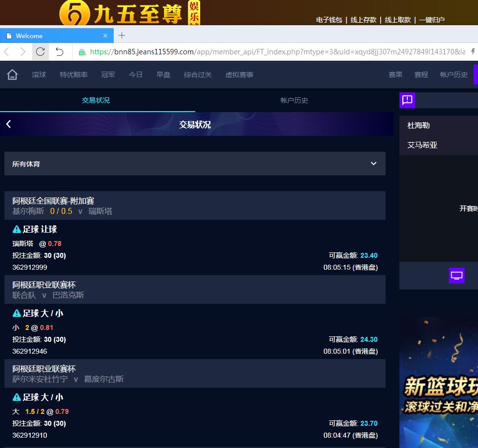Click the 九五至尊 logo

pyautogui.click(x=130, y=13)
